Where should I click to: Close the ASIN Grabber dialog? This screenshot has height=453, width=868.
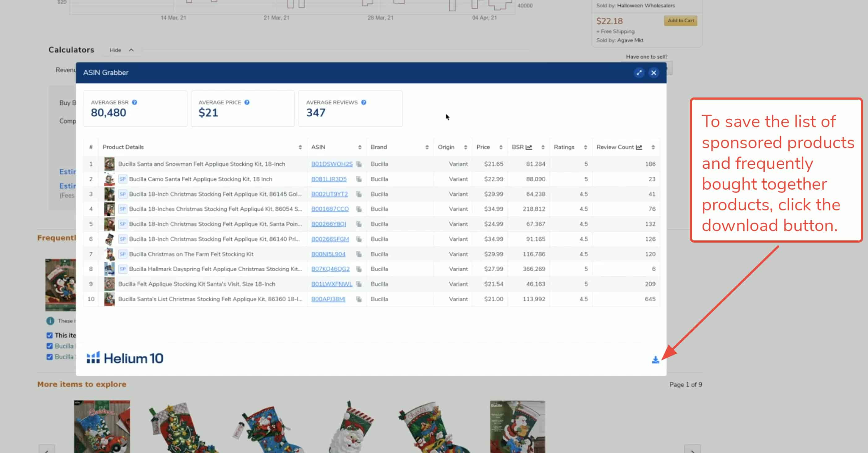[653, 73]
